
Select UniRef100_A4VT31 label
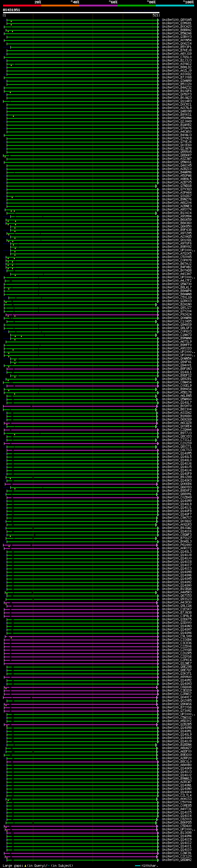point(177,809)
